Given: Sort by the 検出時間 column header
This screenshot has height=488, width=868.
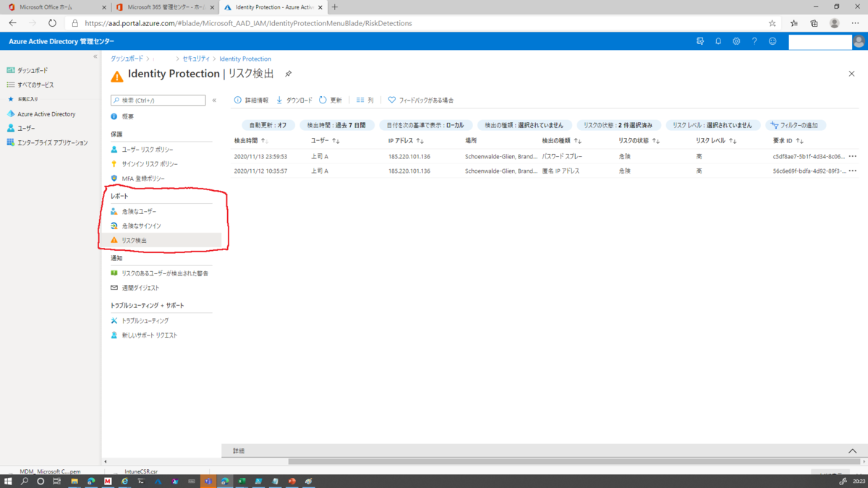Looking at the screenshot, I should pos(250,141).
